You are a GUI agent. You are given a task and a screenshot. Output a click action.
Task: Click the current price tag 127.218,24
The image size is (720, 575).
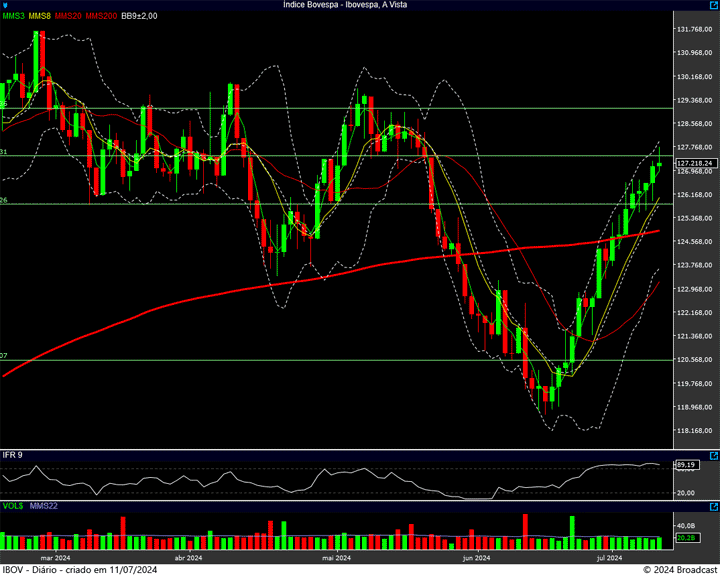(694, 162)
